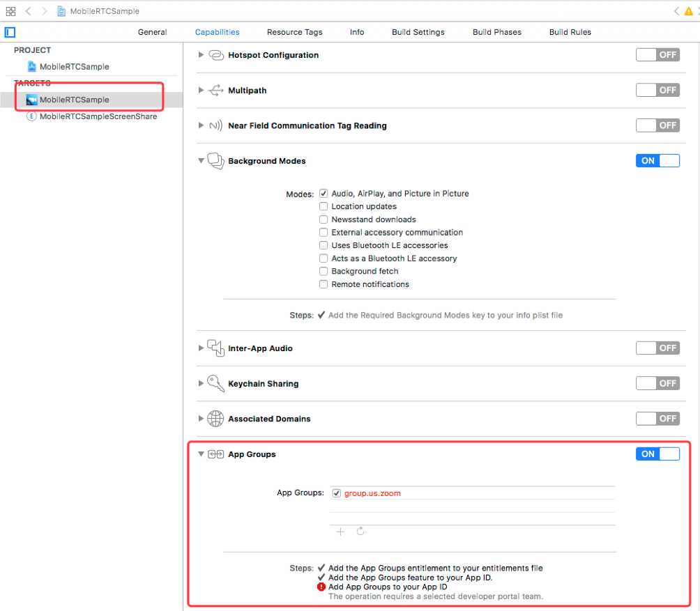The image size is (700, 611).
Task: Turn on Hotspot Configuration switch
Action: 657,55
